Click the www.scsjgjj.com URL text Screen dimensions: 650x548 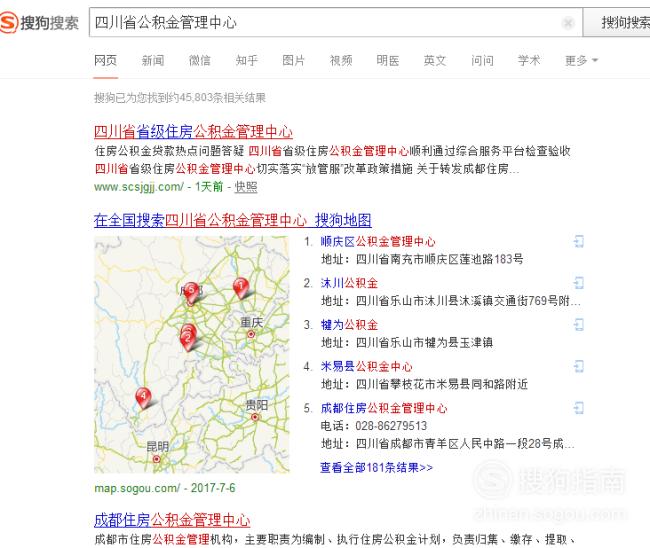pyautogui.click(x=139, y=187)
